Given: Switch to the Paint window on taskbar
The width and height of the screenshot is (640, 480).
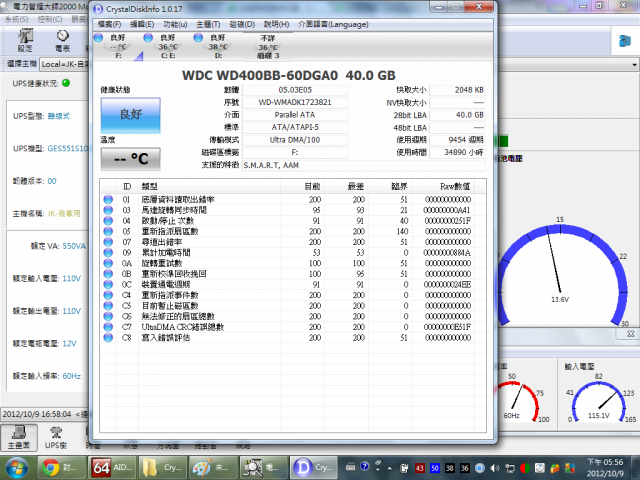Looking at the screenshot, I should click(213, 468).
